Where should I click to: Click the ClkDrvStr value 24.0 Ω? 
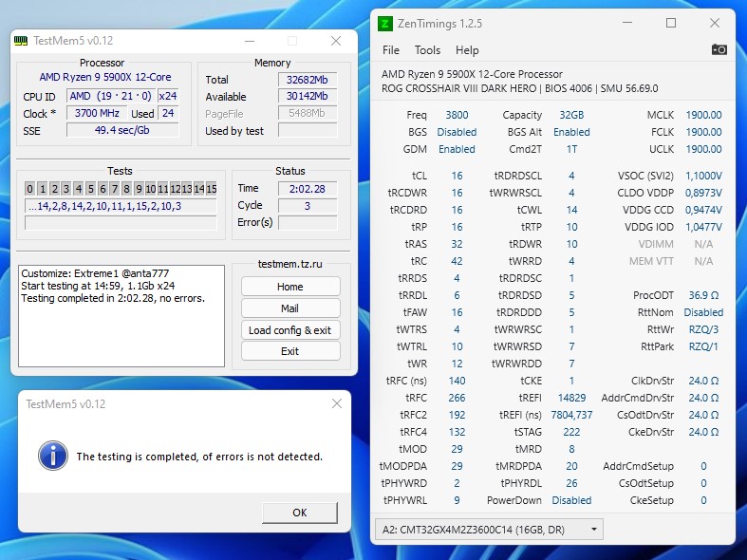coord(703,381)
